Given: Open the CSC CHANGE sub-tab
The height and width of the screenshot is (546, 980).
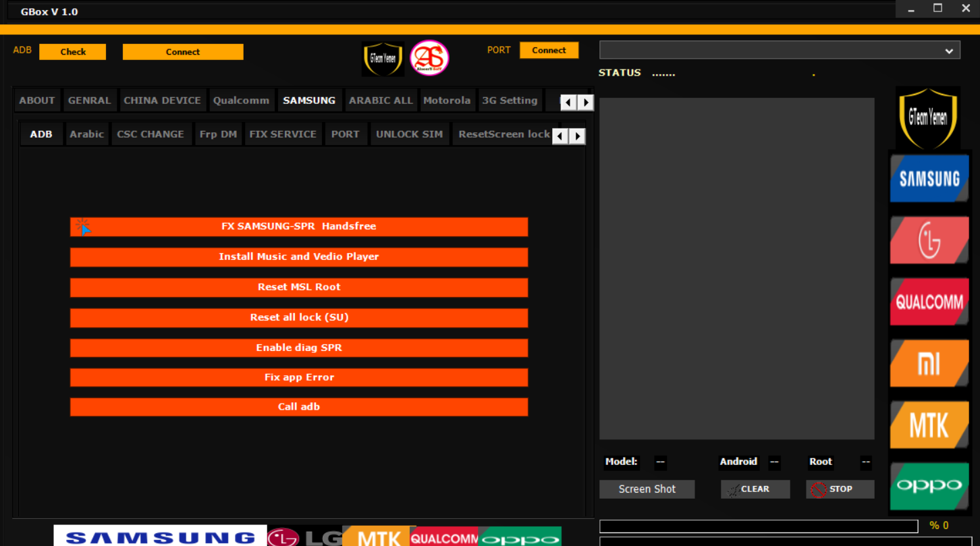Looking at the screenshot, I should point(151,134).
